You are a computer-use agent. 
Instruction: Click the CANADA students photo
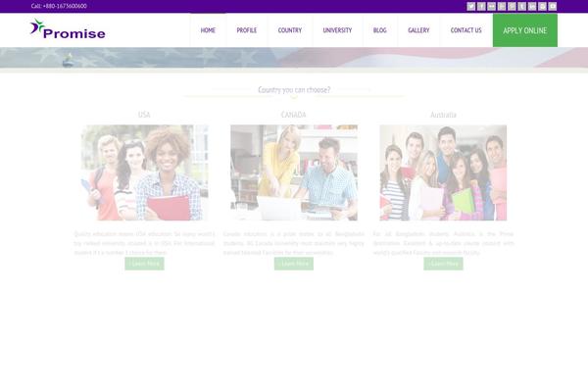click(x=294, y=172)
